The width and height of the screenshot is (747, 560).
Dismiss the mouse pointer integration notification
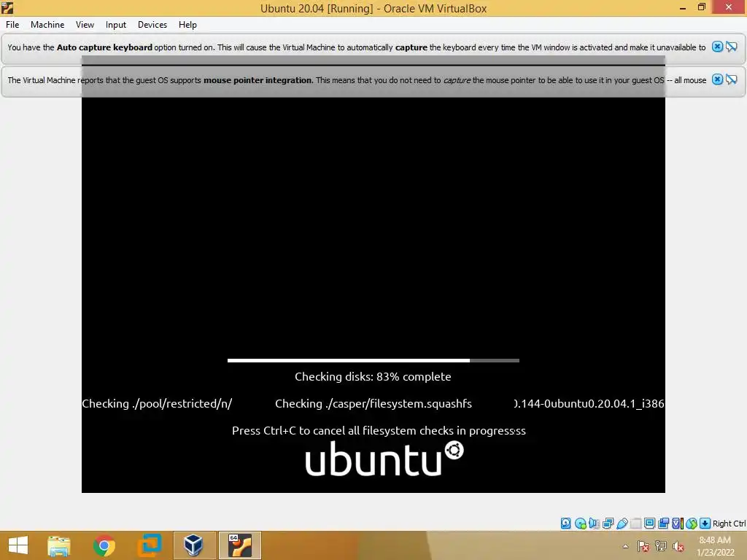tap(717, 79)
